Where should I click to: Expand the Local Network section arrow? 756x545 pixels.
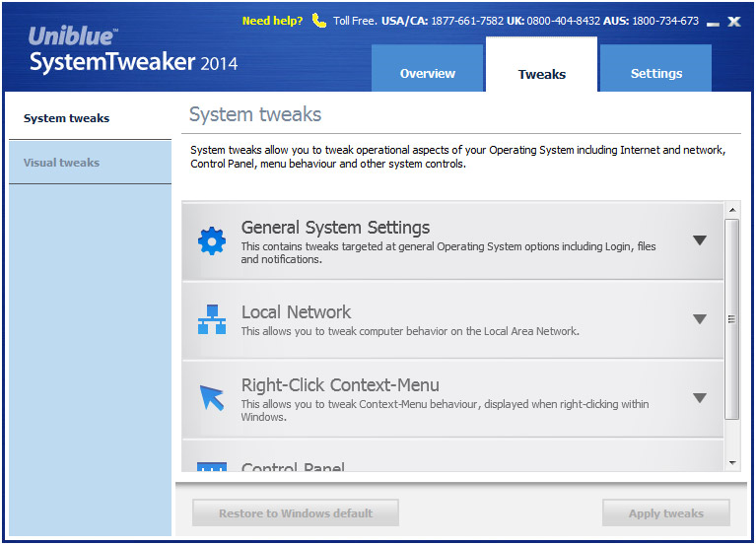(x=700, y=319)
